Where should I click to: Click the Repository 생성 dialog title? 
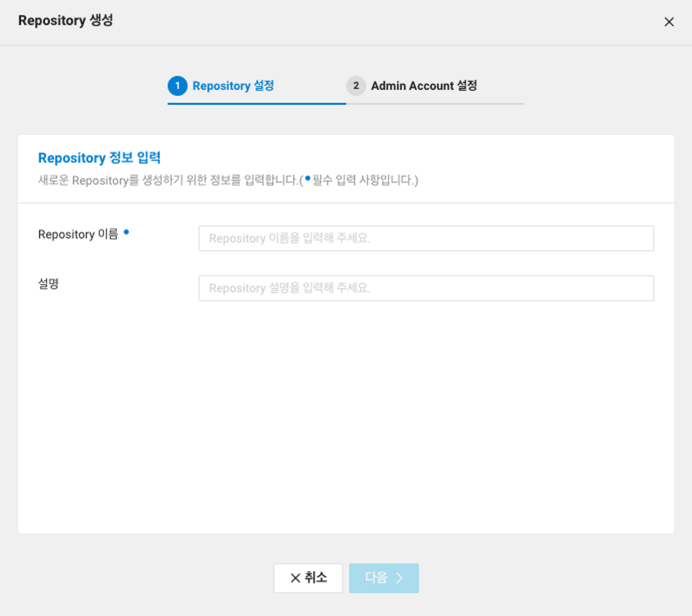(66, 20)
